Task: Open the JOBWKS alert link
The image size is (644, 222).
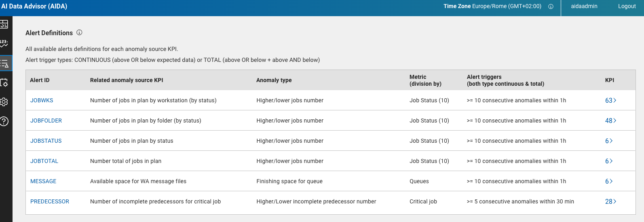Action: tap(42, 100)
